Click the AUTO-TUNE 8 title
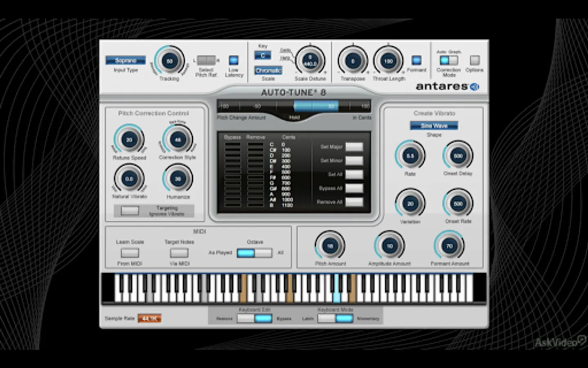Viewport: 588px width, 368px height. [294, 92]
